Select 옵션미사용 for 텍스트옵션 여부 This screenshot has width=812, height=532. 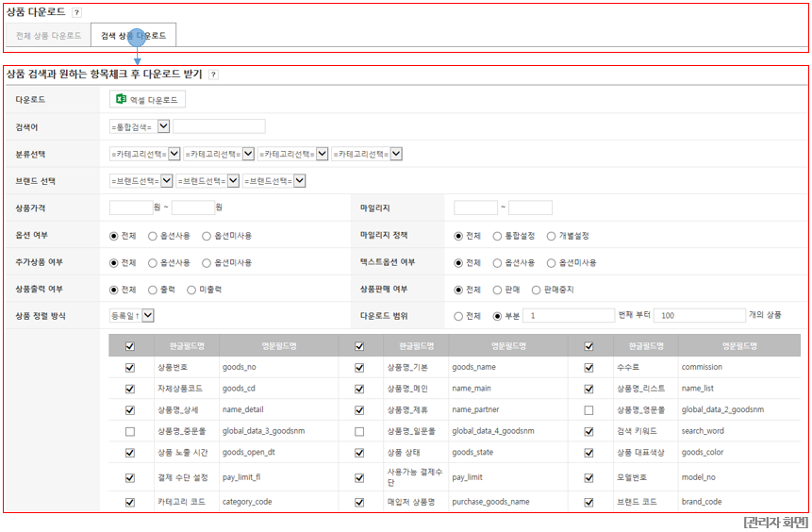coord(551,263)
